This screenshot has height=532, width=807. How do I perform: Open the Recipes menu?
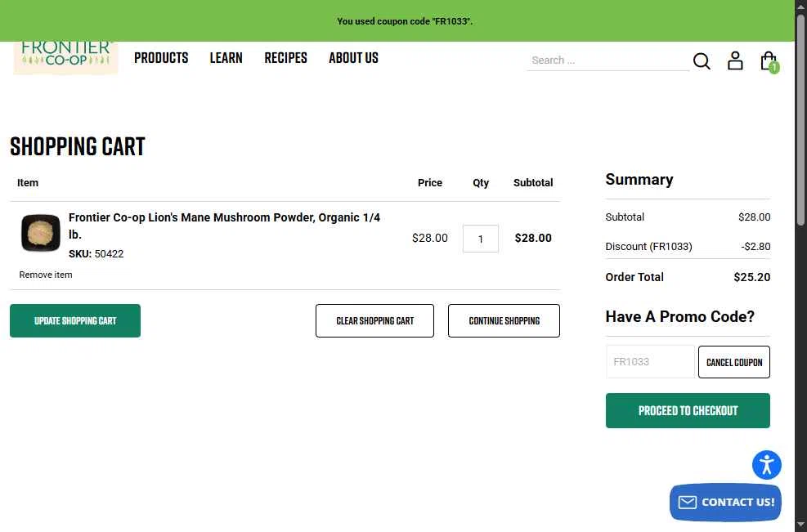pyautogui.click(x=285, y=58)
